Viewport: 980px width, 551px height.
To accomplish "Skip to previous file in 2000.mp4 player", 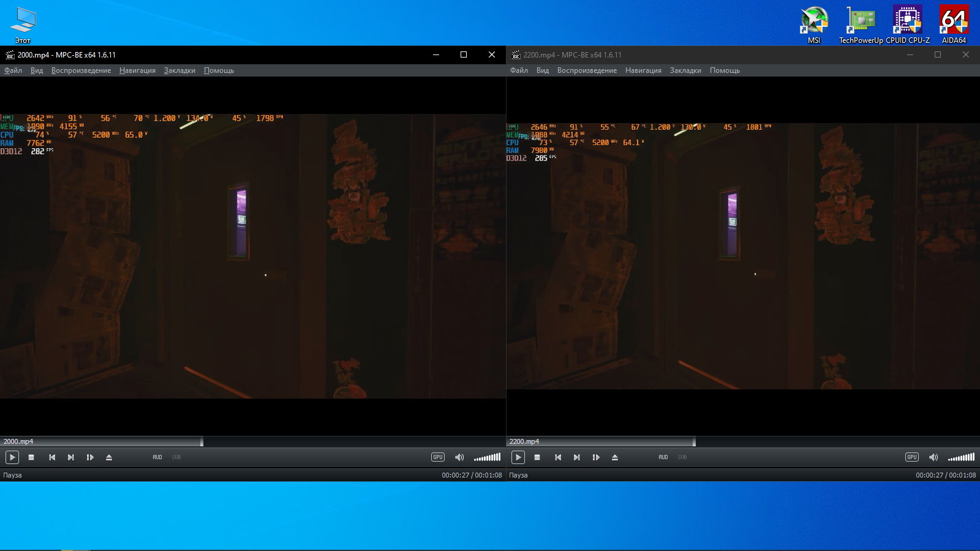I will 52,457.
